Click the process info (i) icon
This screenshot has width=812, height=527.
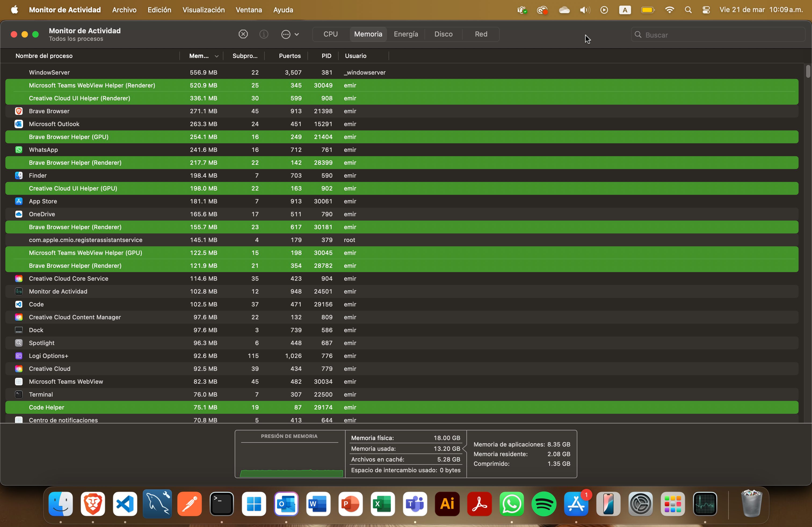coord(264,34)
